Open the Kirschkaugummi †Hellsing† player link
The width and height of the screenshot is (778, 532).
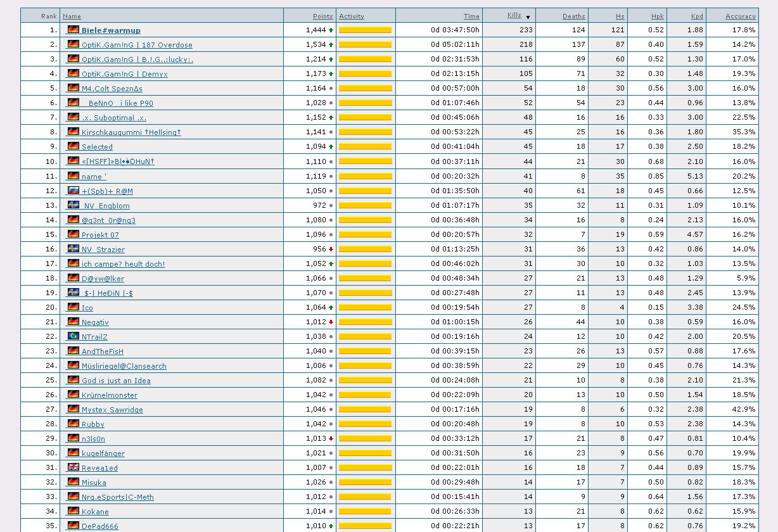coord(131,132)
